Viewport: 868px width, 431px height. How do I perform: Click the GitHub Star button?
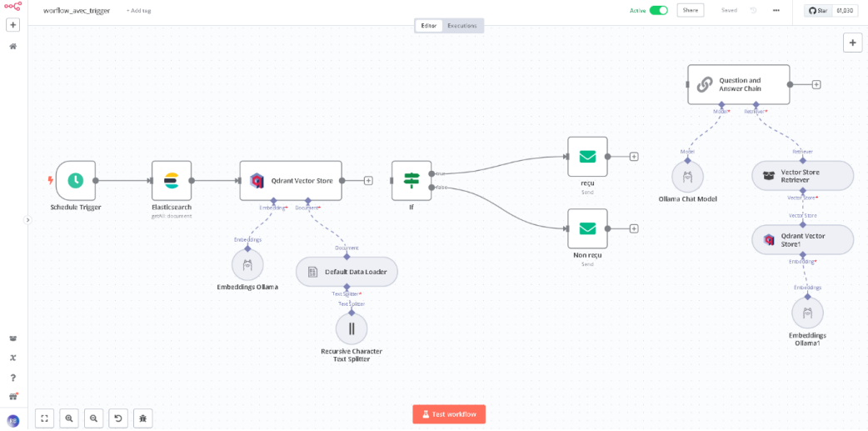click(x=818, y=10)
